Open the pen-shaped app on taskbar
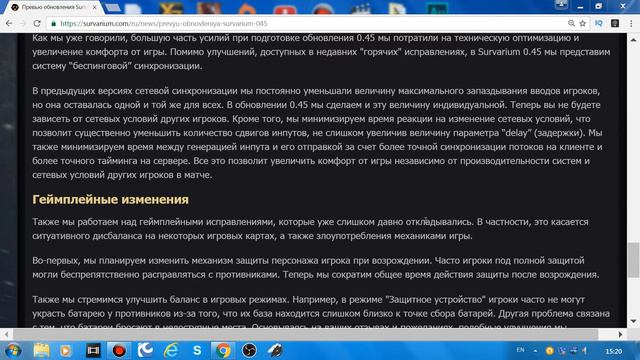 point(275,350)
